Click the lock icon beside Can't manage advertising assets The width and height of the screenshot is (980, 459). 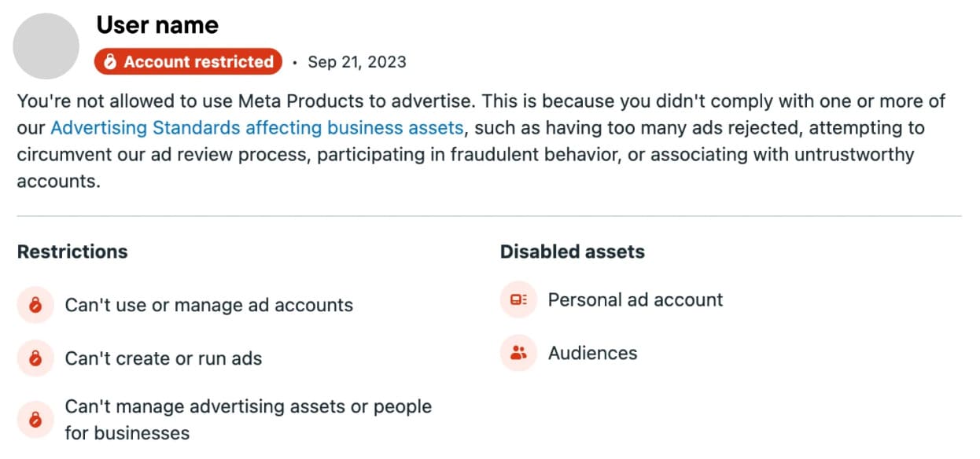click(x=35, y=419)
